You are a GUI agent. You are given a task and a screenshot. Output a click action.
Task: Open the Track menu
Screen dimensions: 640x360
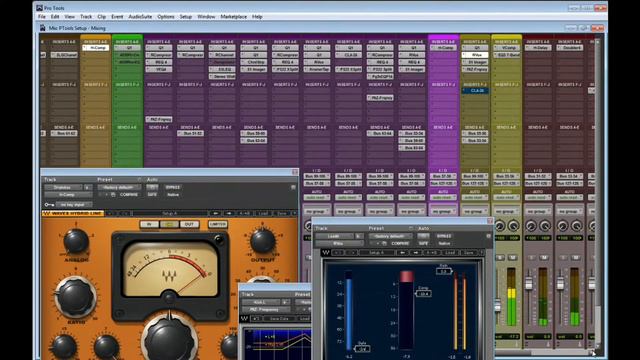click(x=86, y=17)
